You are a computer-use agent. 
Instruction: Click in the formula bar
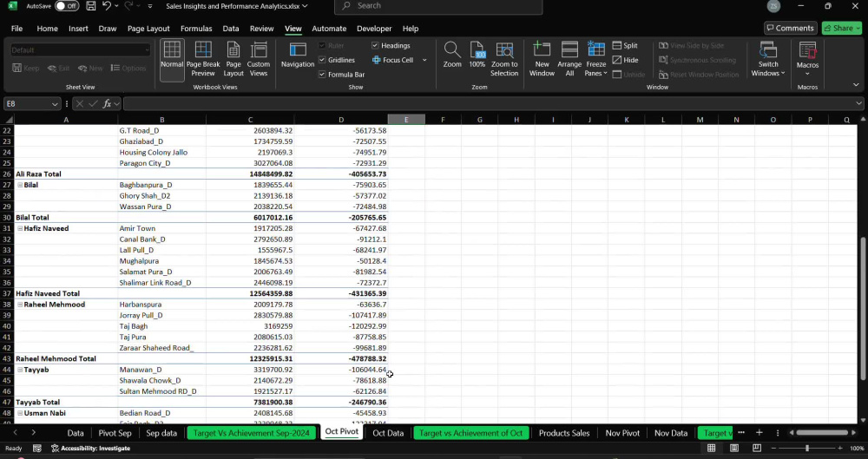(x=488, y=103)
